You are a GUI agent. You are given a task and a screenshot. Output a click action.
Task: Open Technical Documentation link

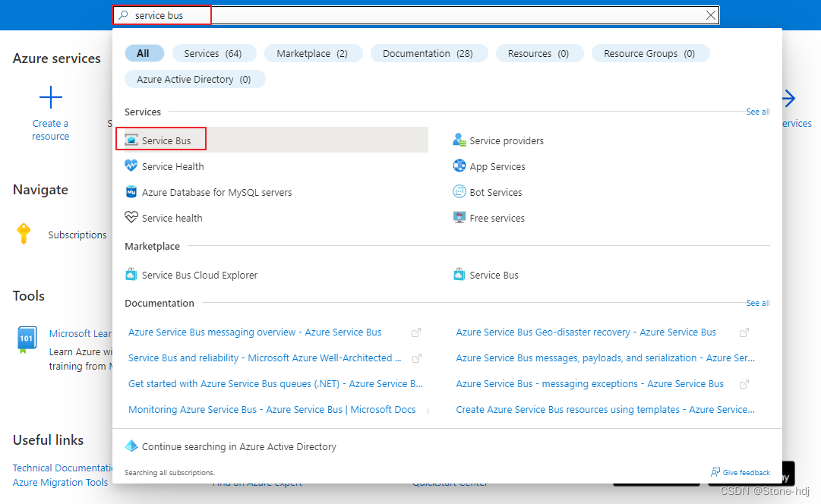coord(62,468)
